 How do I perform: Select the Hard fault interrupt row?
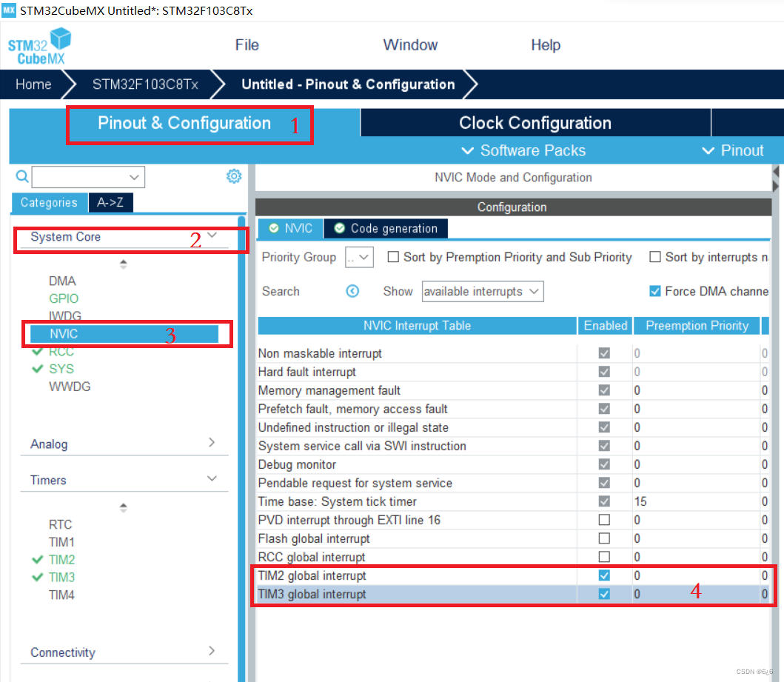[x=513, y=372]
